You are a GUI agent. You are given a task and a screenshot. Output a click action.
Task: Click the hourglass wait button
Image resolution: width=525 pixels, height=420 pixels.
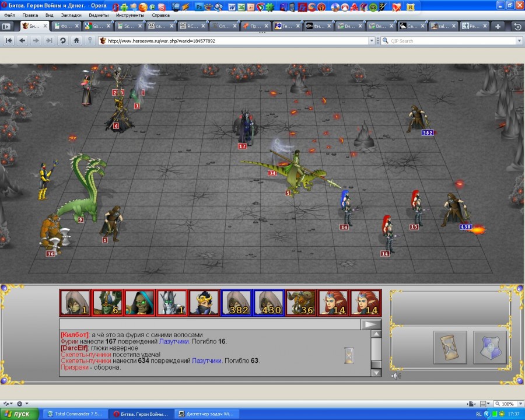point(450,347)
